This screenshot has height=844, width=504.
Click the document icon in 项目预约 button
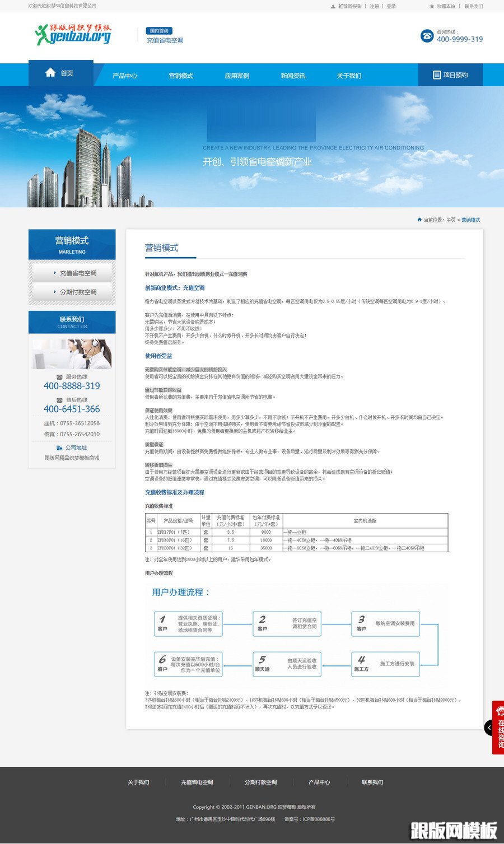tap(437, 75)
